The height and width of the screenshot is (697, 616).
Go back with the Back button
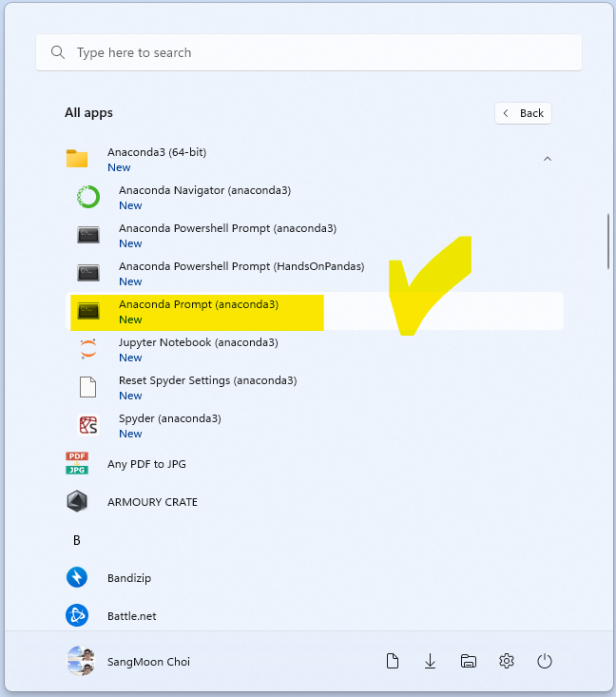click(523, 113)
